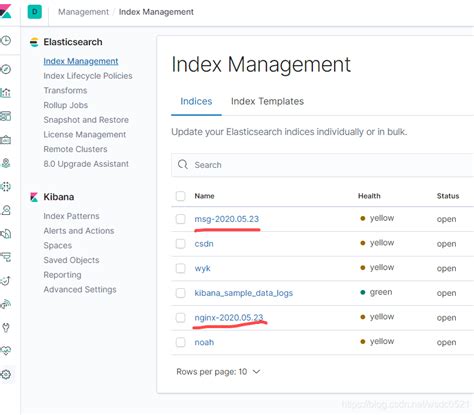Tick the kibana_sample_data_logs checkbox
This screenshot has height=415, width=474.
(181, 293)
